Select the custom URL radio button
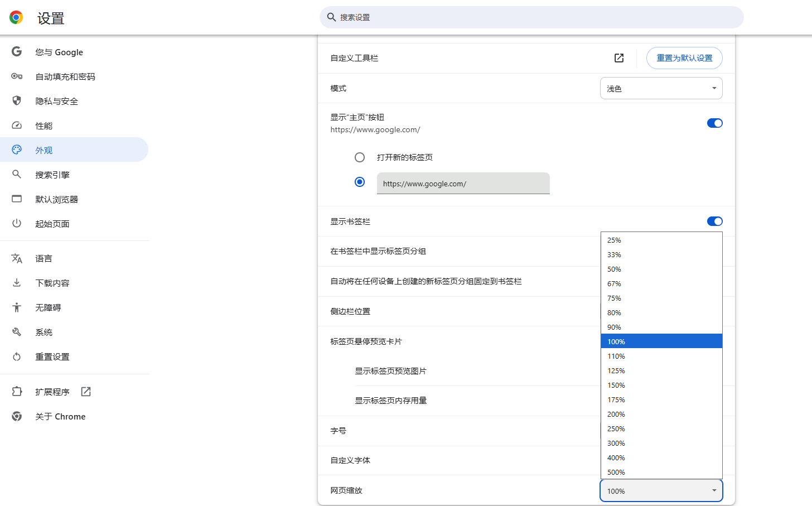Image resolution: width=812 pixels, height=506 pixels. (360, 182)
